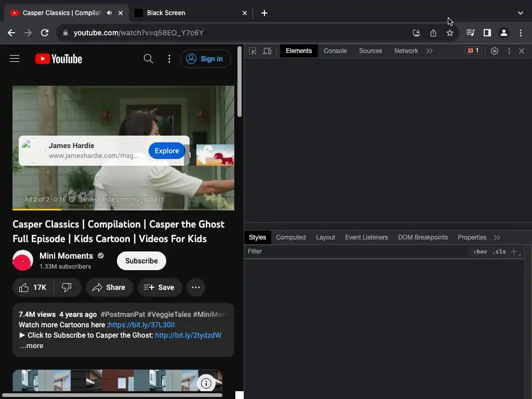This screenshot has height=399, width=532.
Task: Open media control icon in toolbar
Action: coord(470,33)
